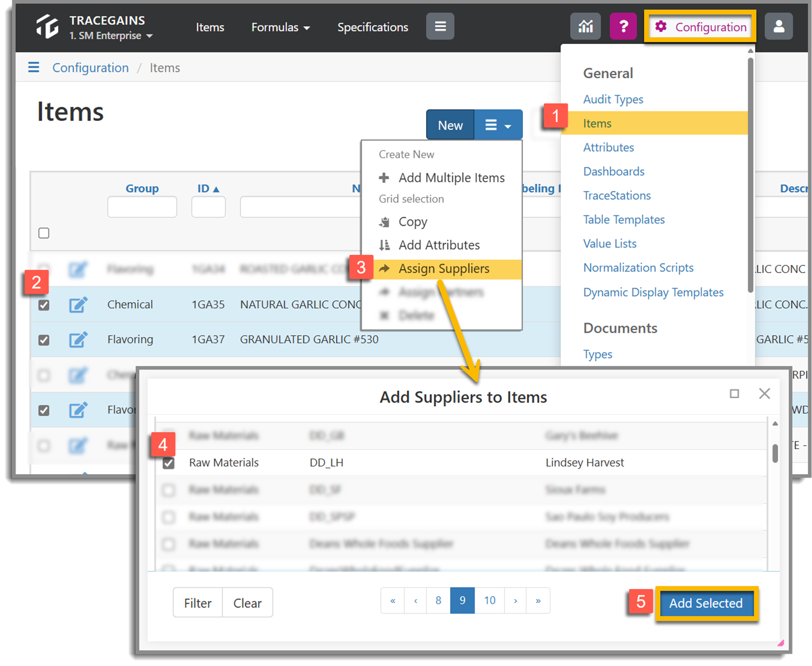This screenshot has width=812, height=666.
Task: Go to the Specifications navigation tab
Action: (x=372, y=27)
